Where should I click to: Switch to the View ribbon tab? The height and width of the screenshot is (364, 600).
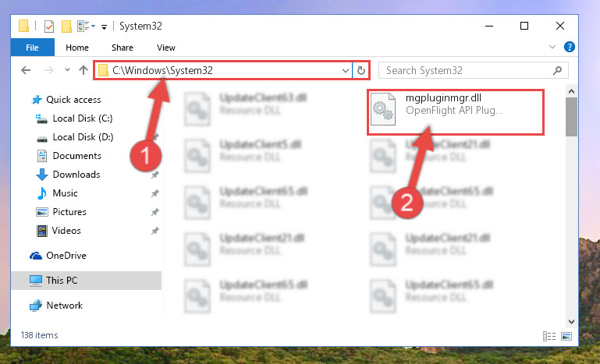165,48
